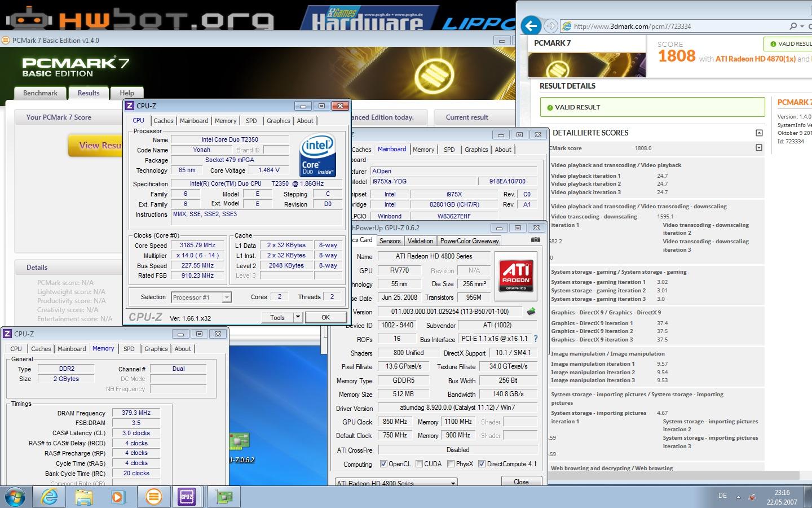Collapse the PCMark score row expander
Viewport: 812px width, 508px height.
(759, 148)
